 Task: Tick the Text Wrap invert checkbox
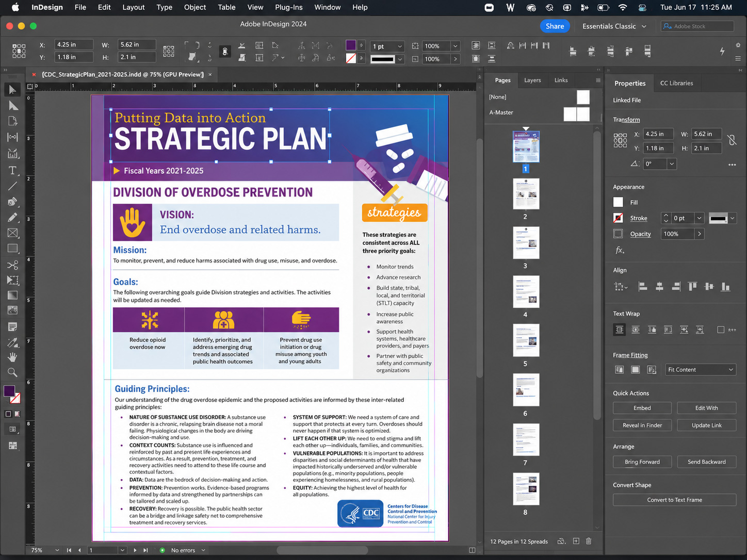pyautogui.click(x=721, y=330)
